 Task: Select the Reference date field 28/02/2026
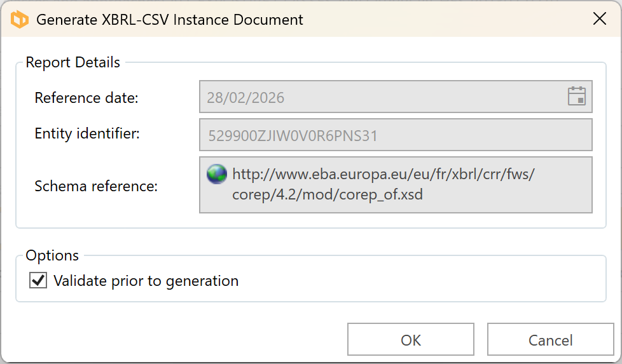pyautogui.click(x=396, y=97)
